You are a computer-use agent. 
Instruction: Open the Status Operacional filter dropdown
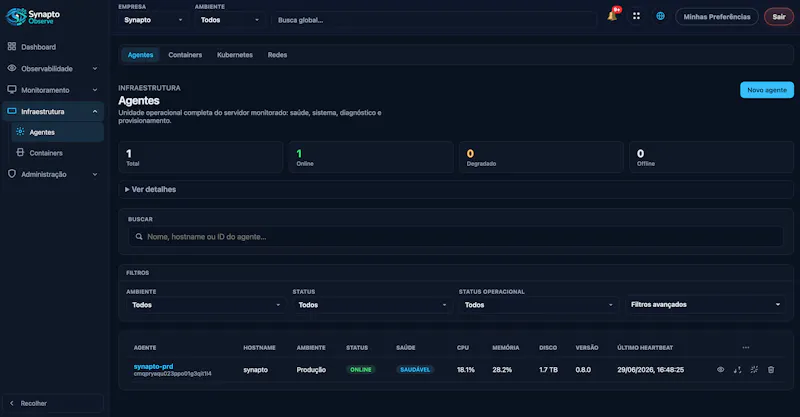[x=539, y=305]
